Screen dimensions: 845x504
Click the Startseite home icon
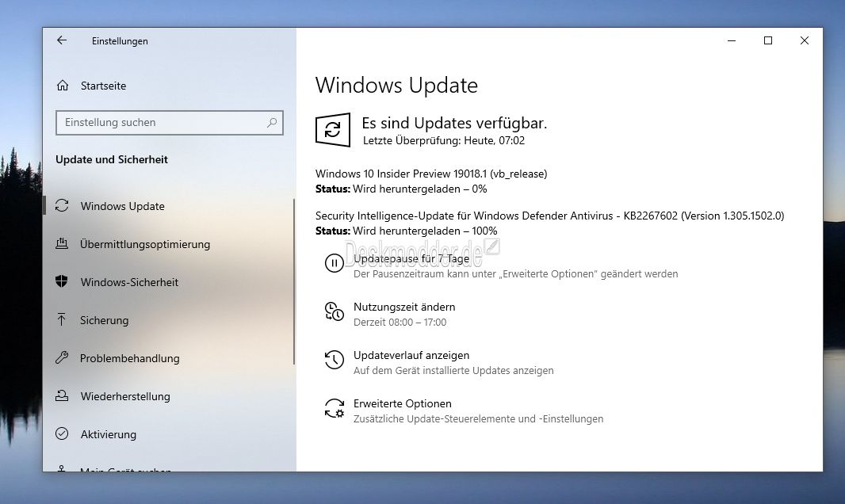(x=63, y=86)
